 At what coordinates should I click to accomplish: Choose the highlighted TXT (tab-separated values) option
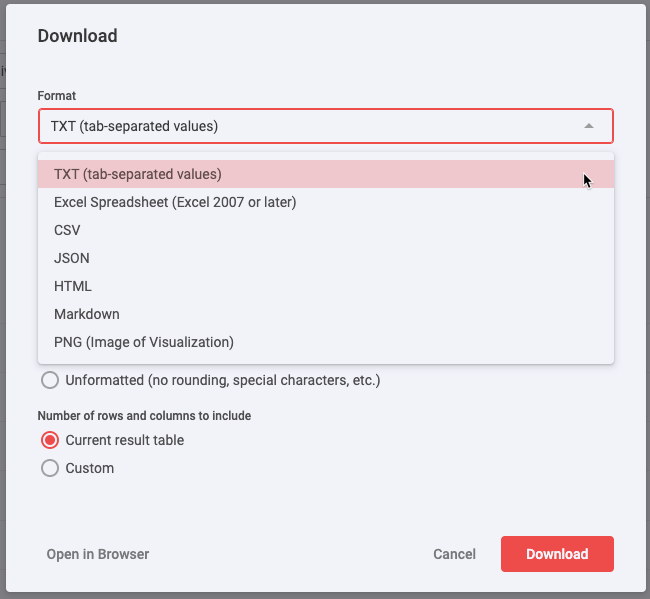[326, 174]
